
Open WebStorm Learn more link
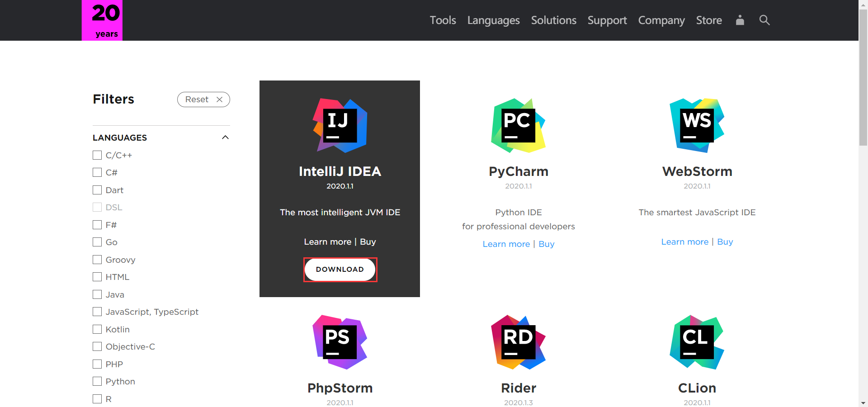pyautogui.click(x=685, y=241)
